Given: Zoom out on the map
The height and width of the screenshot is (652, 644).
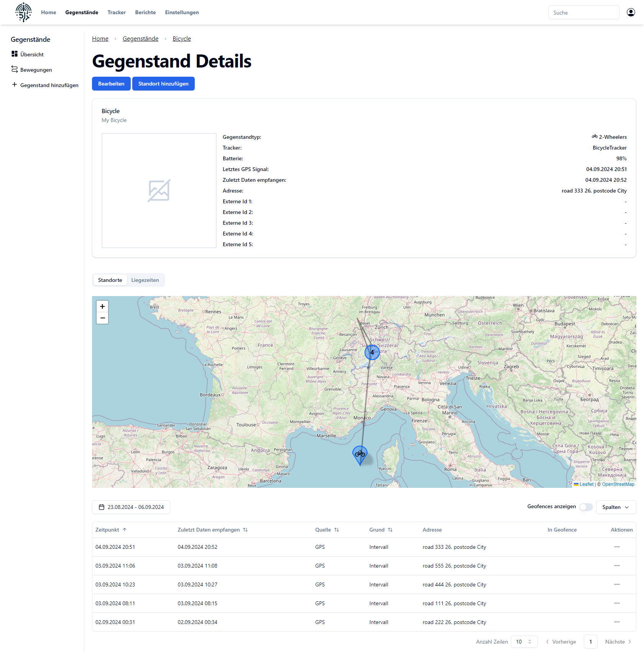Looking at the screenshot, I should [x=102, y=318].
